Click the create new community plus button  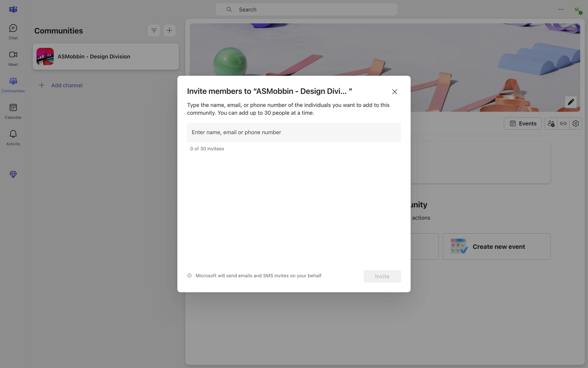point(169,30)
